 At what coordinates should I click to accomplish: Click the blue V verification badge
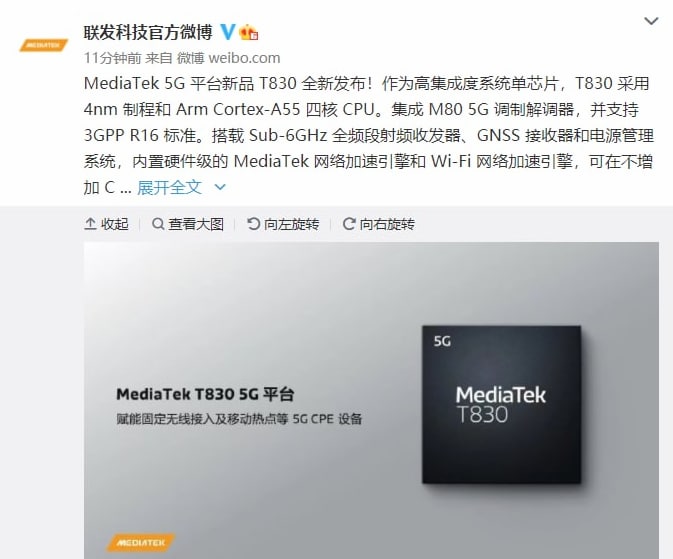click(x=227, y=32)
